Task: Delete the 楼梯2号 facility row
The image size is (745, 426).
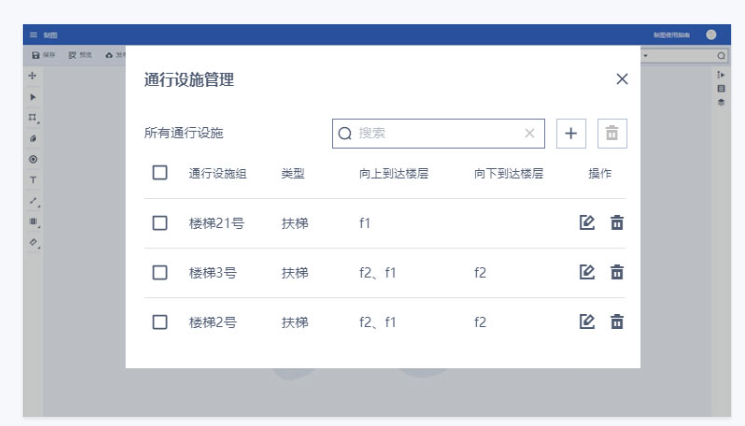Action: [x=617, y=322]
